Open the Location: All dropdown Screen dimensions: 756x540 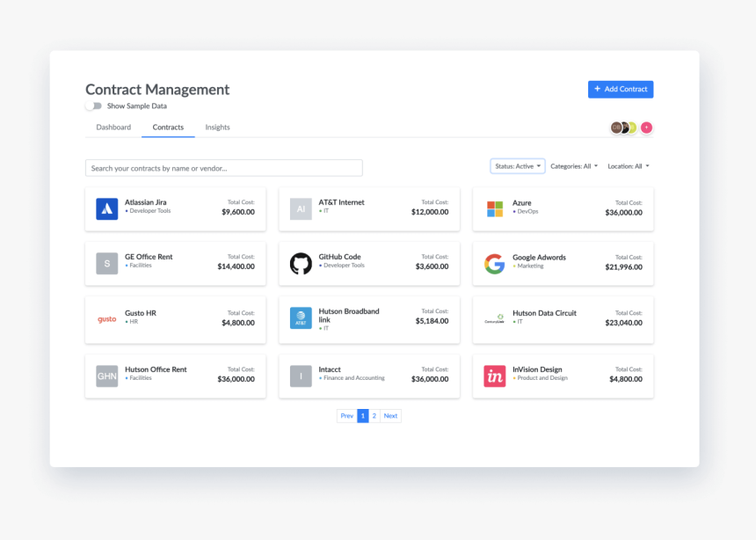pos(629,166)
